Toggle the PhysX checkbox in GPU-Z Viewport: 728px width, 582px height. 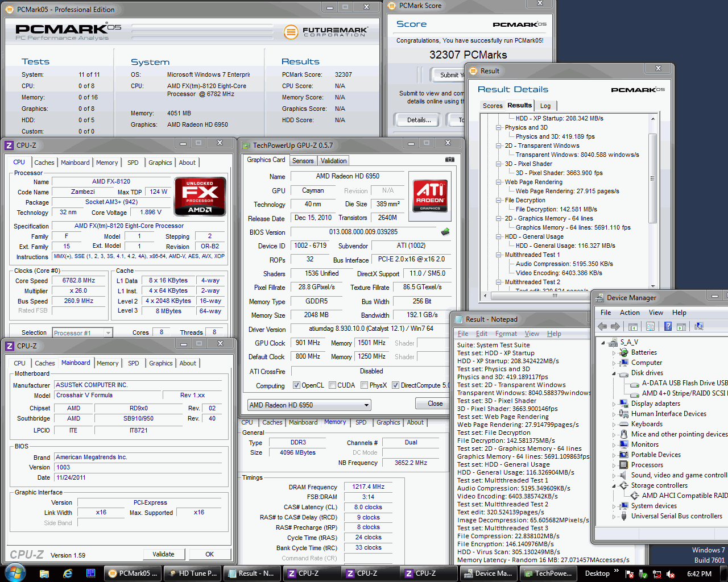pos(364,385)
